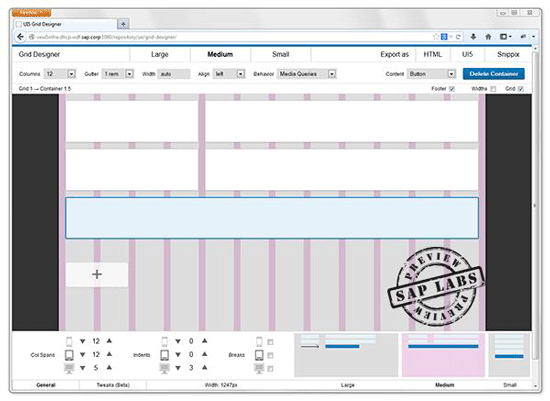This screenshot has width=550, height=401.
Task: Click desktop monitor icon in Breaks section
Action: tap(259, 368)
